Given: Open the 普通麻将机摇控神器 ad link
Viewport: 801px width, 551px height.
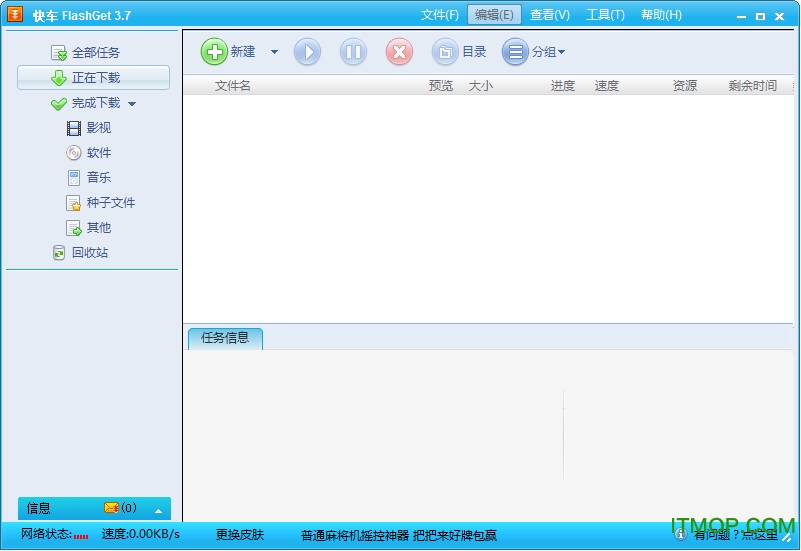Looking at the screenshot, I should [x=398, y=536].
